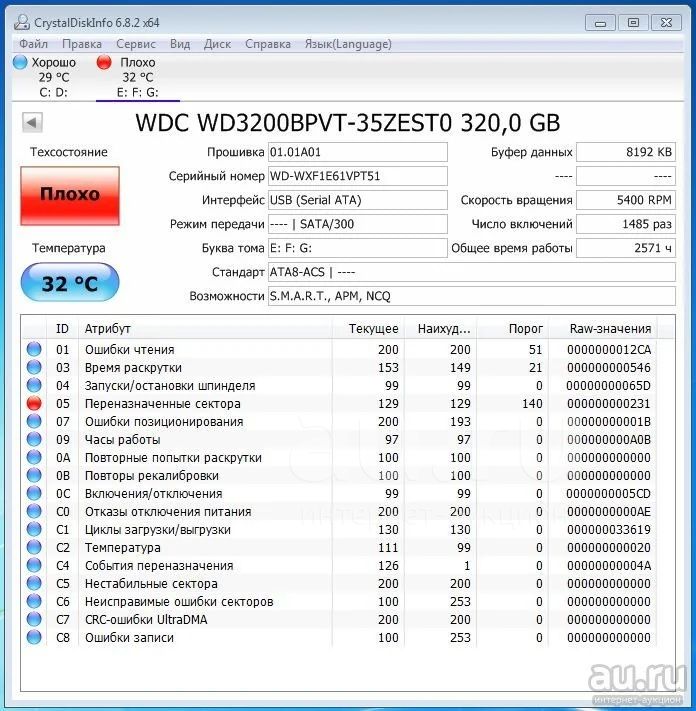Click the red status icon for Переназначенные сектора
Screen dimensions: 696x711
tap(34, 403)
